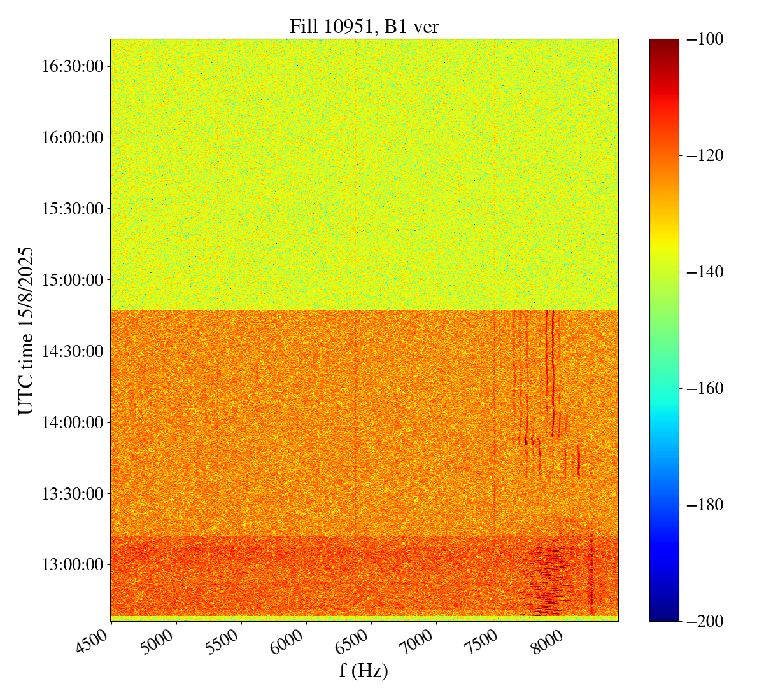Pick the cyan colorbar region at −160

tap(664, 388)
